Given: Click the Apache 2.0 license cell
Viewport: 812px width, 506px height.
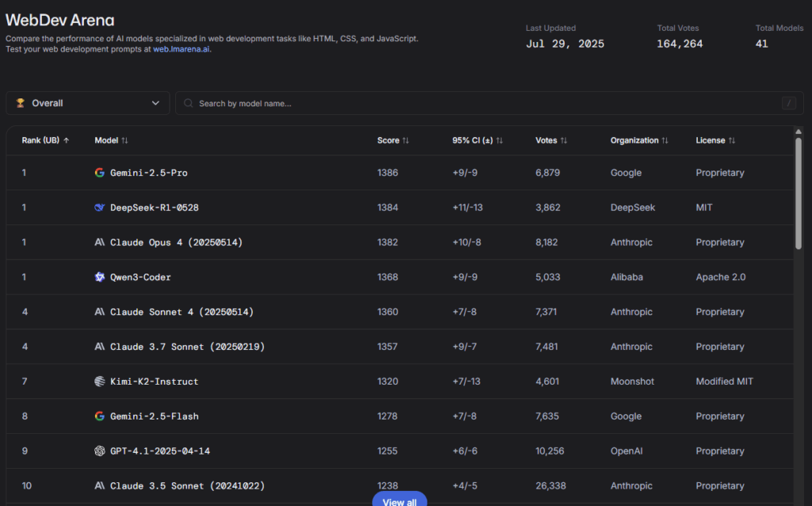Looking at the screenshot, I should (721, 277).
